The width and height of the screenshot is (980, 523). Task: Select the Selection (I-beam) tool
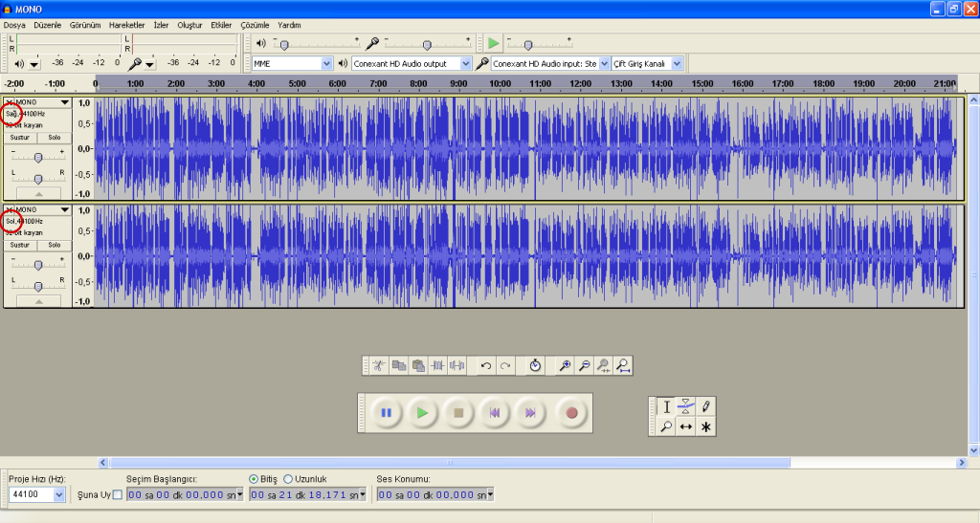pyautogui.click(x=666, y=407)
